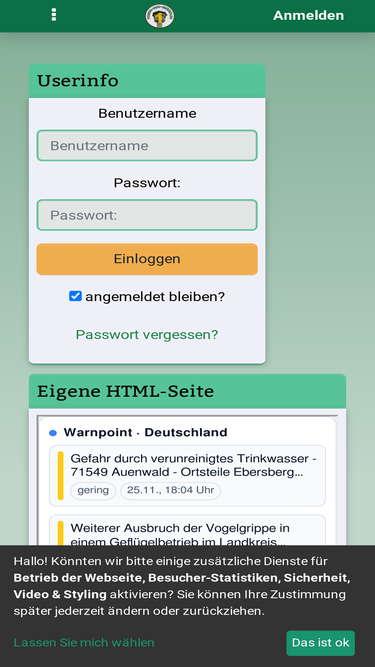Open the Trinkwasser Auenwald warning card

(x=188, y=476)
